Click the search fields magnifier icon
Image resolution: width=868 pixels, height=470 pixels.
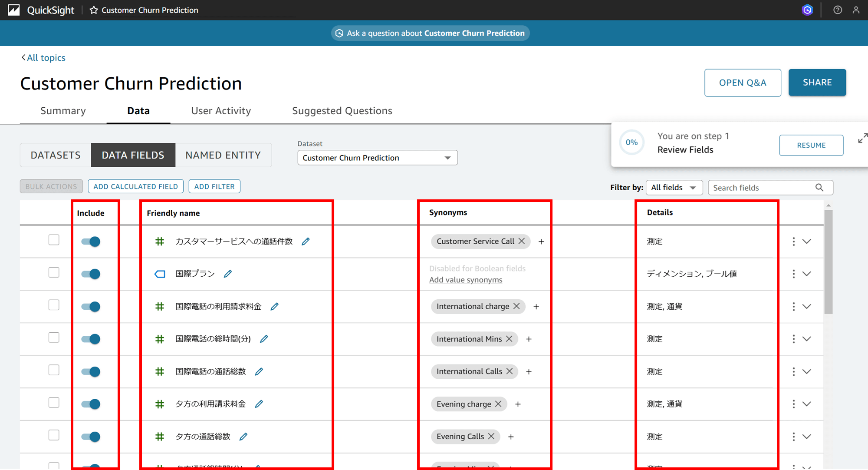coord(821,188)
